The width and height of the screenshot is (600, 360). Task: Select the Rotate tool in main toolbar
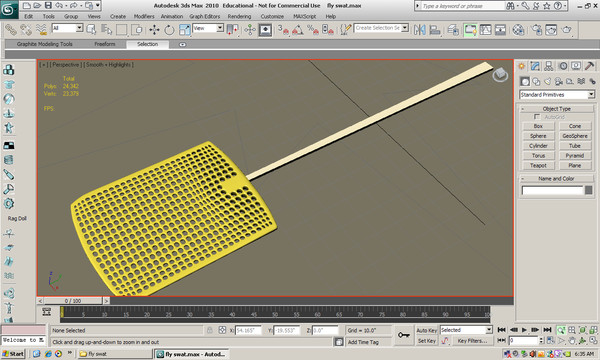(169, 29)
